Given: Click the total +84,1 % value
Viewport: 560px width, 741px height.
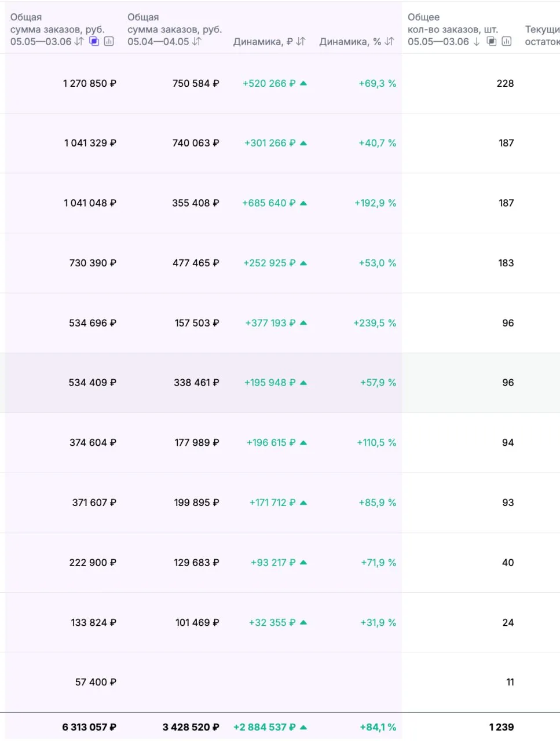Looking at the screenshot, I should pyautogui.click(x=378, y=727).
